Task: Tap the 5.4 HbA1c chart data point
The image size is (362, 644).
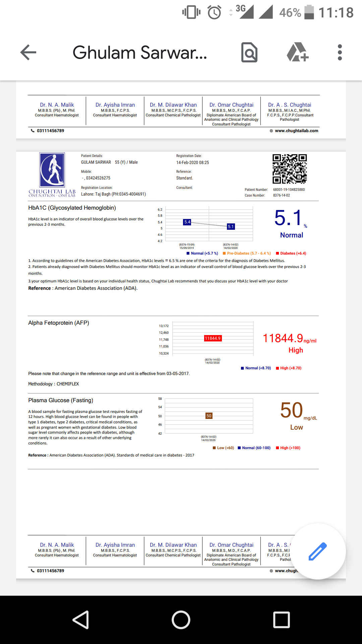Action: tap(187, 222)
